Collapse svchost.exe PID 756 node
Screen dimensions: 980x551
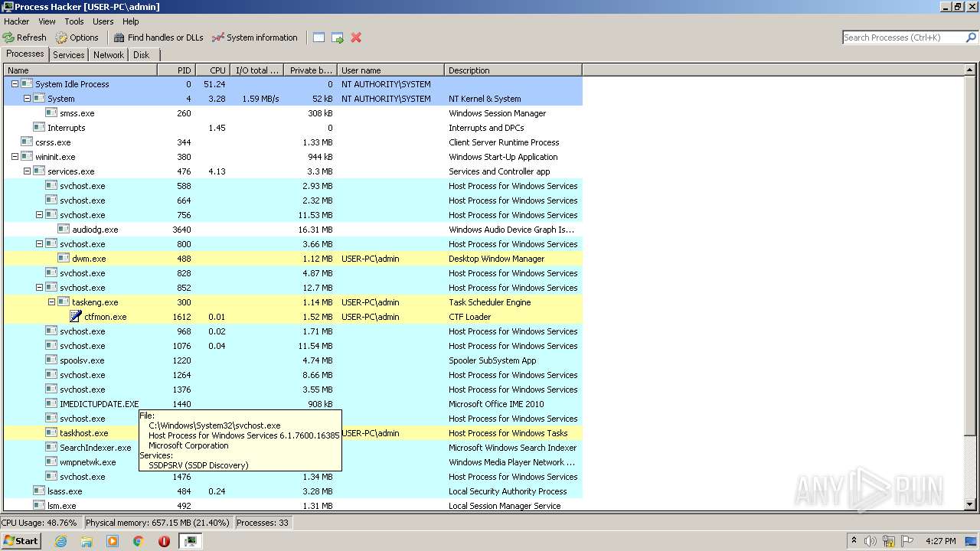[x=39, y=215]
